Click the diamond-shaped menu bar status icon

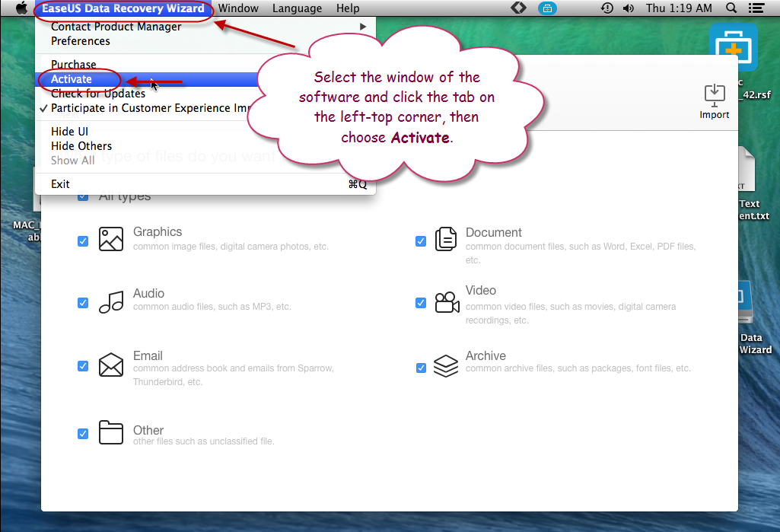pos(518,8)
